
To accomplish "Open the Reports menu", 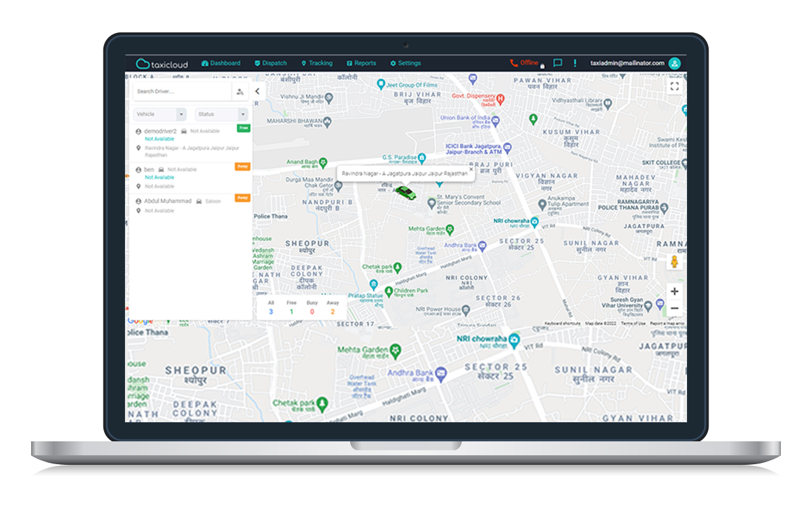I will pos(361,63).
